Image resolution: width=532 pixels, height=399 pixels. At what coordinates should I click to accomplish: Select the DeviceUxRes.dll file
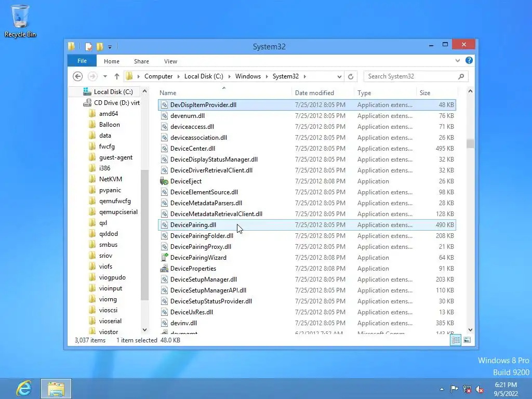pyautogui.click(x=307, y=312)
